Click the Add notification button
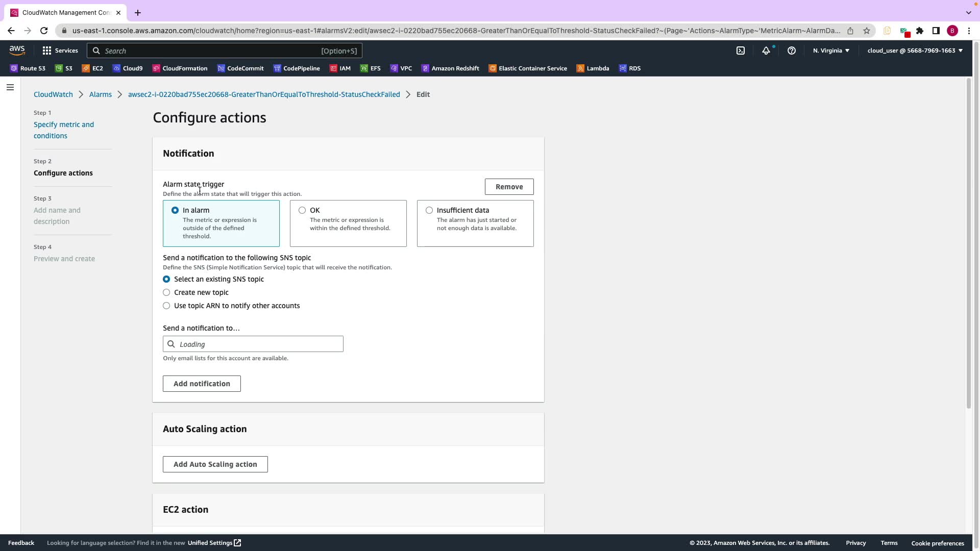 pyautogui.click(x=202, y=384)
